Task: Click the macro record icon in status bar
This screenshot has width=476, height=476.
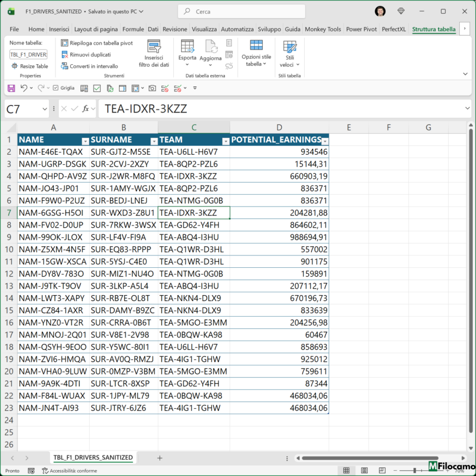Action: (x=31, y=470)
